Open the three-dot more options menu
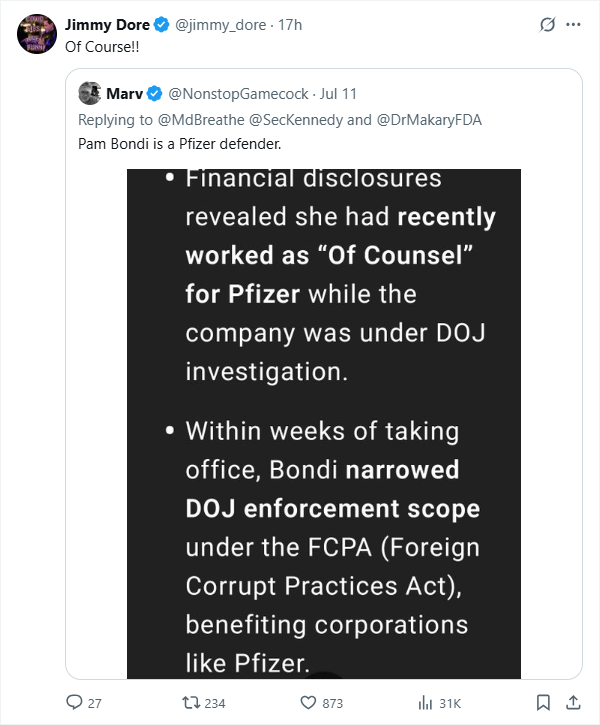The width and height of the screenshot is (600, 725). 573,25
